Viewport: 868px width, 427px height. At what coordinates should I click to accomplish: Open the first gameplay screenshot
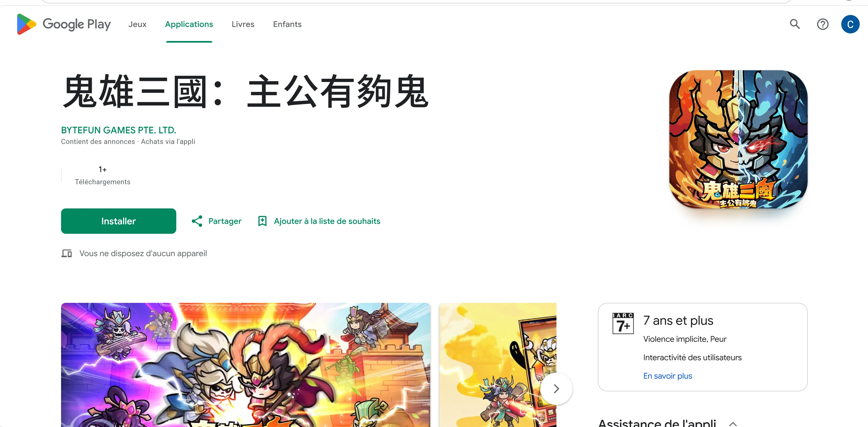[x=246, y=365]
